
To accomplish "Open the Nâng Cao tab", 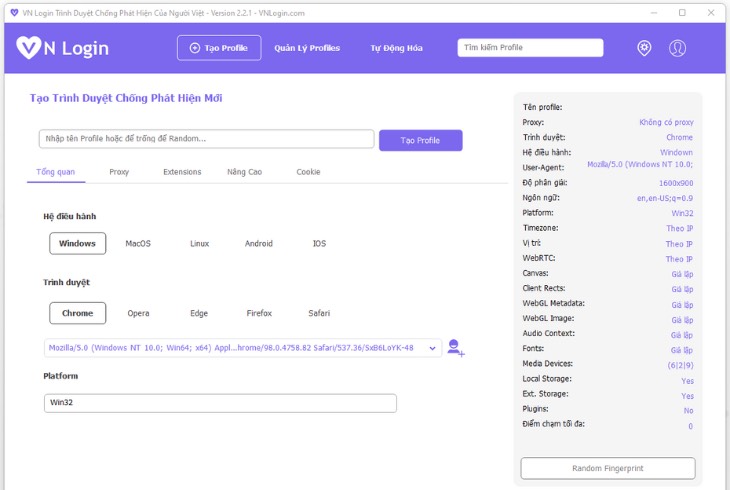I will tap(244, 172).
